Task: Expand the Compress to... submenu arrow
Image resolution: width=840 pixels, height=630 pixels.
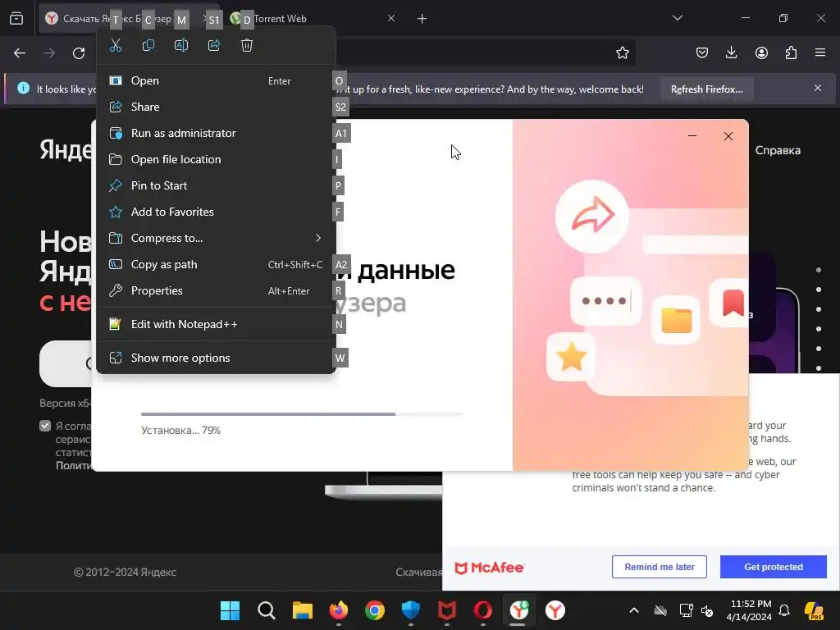Action: 318,238
